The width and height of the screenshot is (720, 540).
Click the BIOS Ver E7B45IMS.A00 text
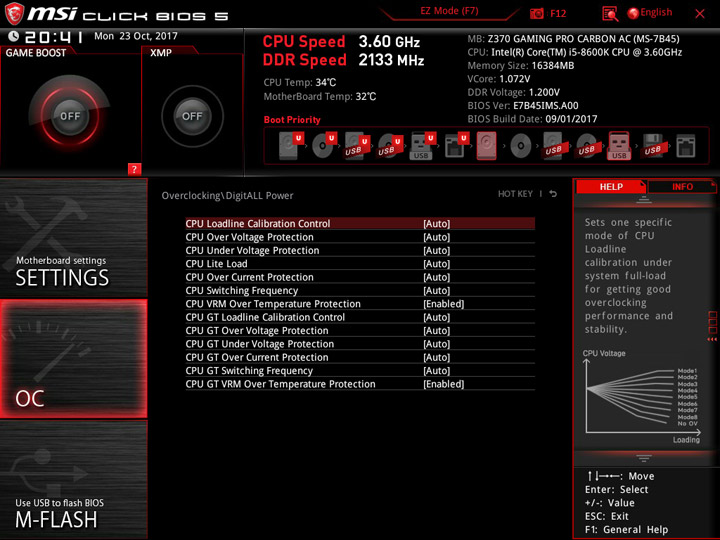tap(523, 106)
